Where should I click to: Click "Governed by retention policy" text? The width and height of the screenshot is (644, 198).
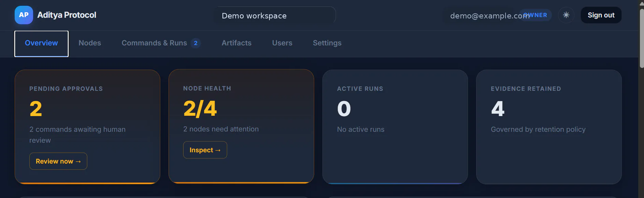[538, 129]
